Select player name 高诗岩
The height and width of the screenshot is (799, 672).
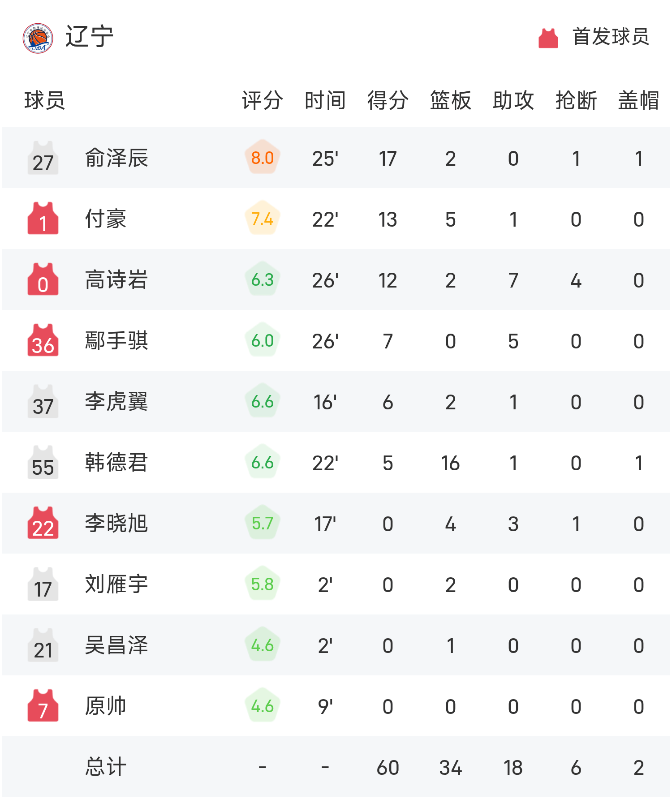coord(116,280)
